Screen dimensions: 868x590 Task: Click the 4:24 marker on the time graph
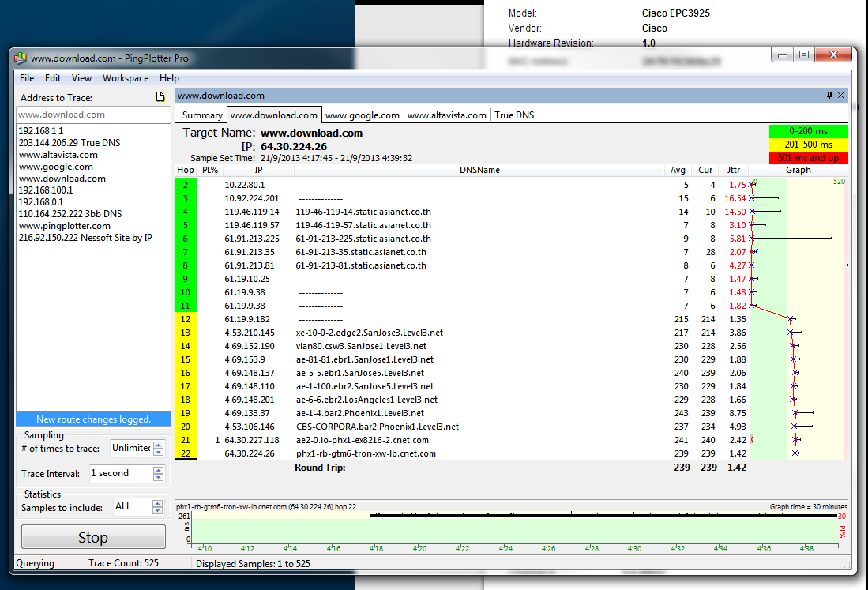coord(505,548)
